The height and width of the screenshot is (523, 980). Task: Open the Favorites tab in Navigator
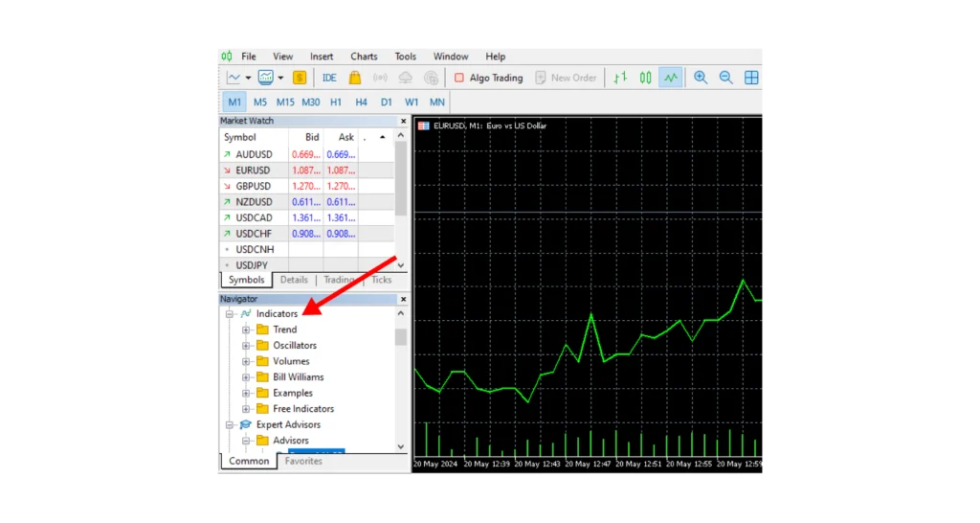point(303,461)
